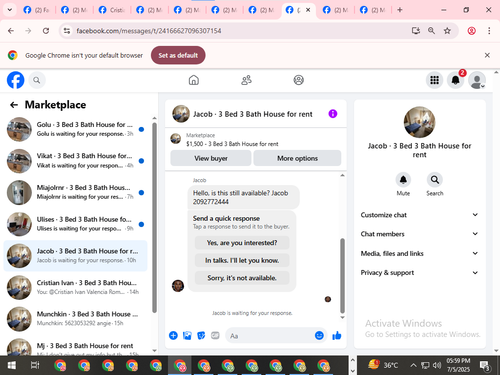500x375 pixels.
Task: Choose a sticker icon in composer
Action: (x=201, y=335)
